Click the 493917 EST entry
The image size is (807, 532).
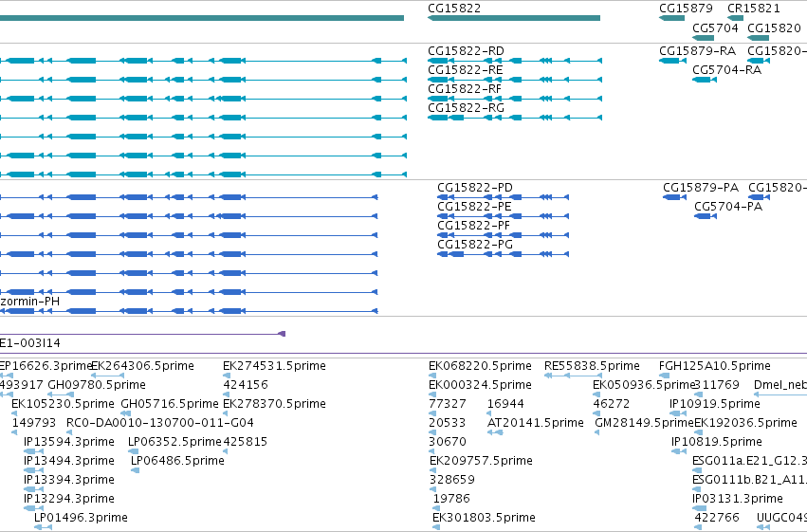21,385
